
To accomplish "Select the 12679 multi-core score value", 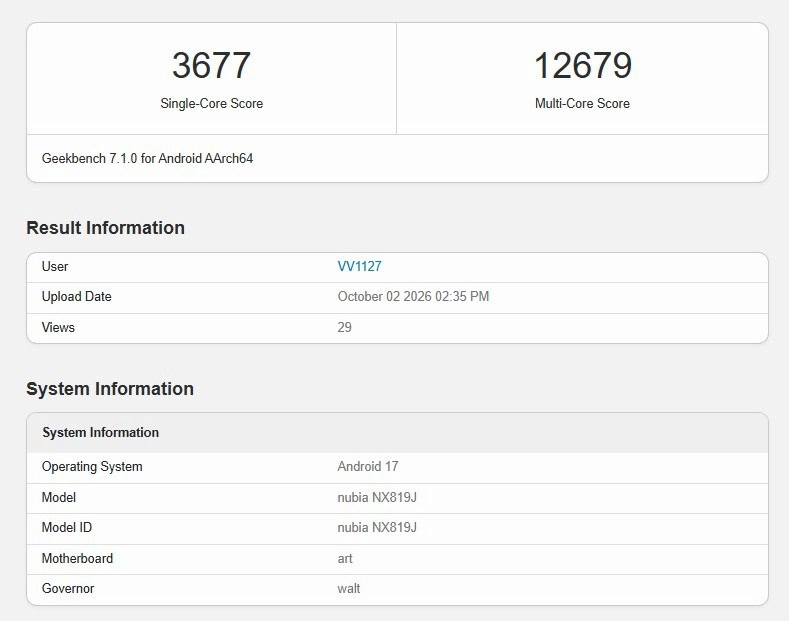I will click(583, 65).
